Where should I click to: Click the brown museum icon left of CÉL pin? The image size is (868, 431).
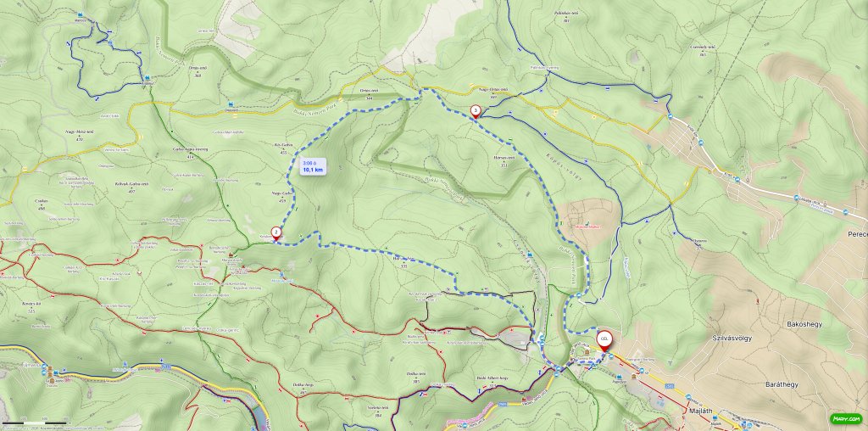(587, 352)
